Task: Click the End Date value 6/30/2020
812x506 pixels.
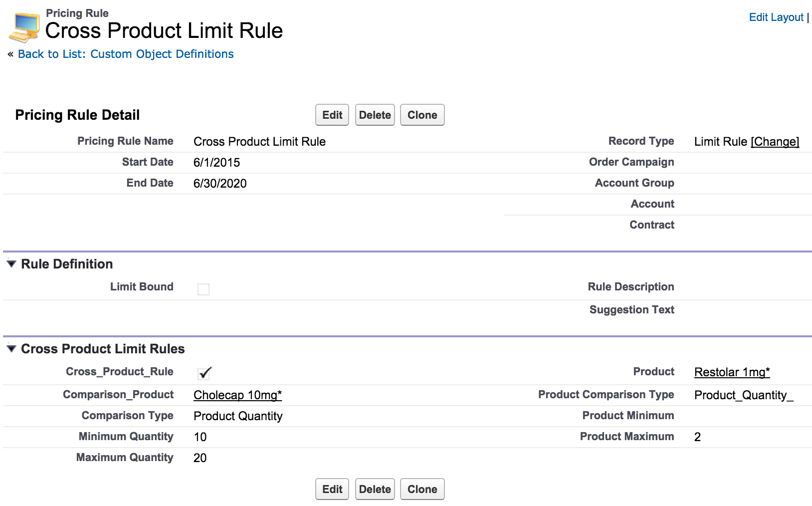Action: tap(220, 184)
